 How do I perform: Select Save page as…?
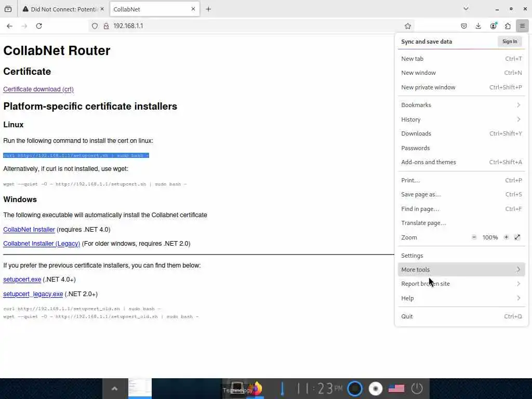(x=461, y=194)
